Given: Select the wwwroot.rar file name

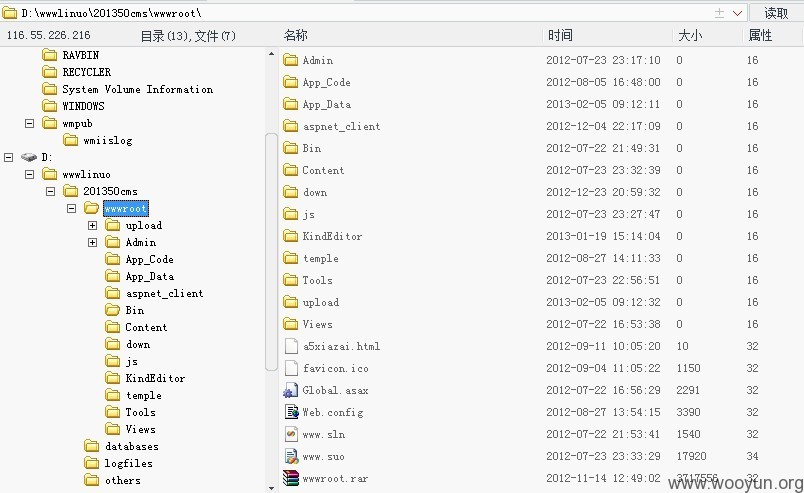Looking at the screenshot, I should 335,479.
